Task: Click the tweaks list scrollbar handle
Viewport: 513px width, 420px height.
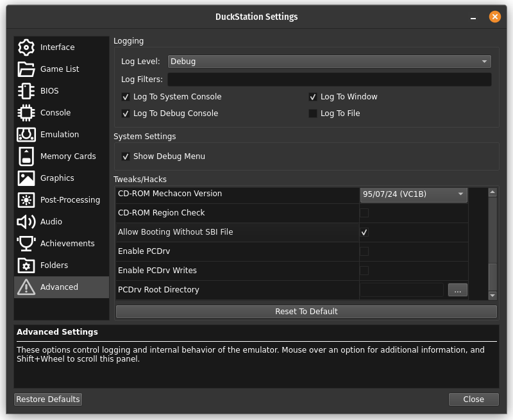Action: [x=492, y=277]
